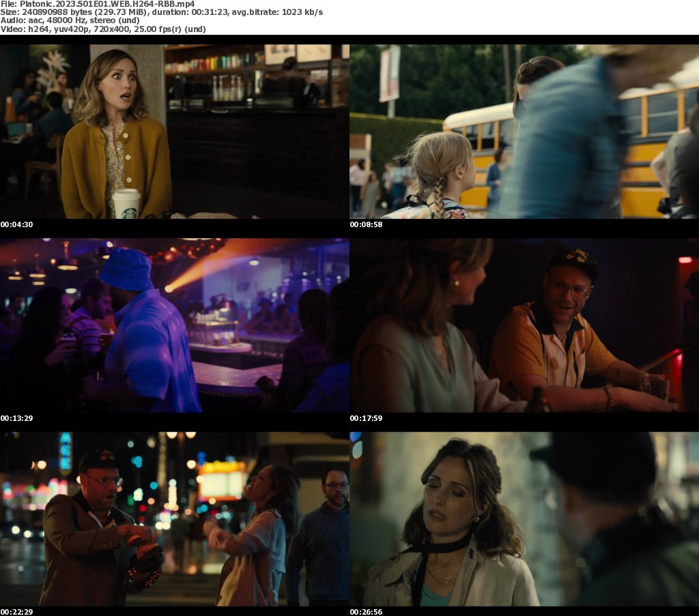Click the timestamp text 00:26:56
699x616 pixels.
pos(366,612)
